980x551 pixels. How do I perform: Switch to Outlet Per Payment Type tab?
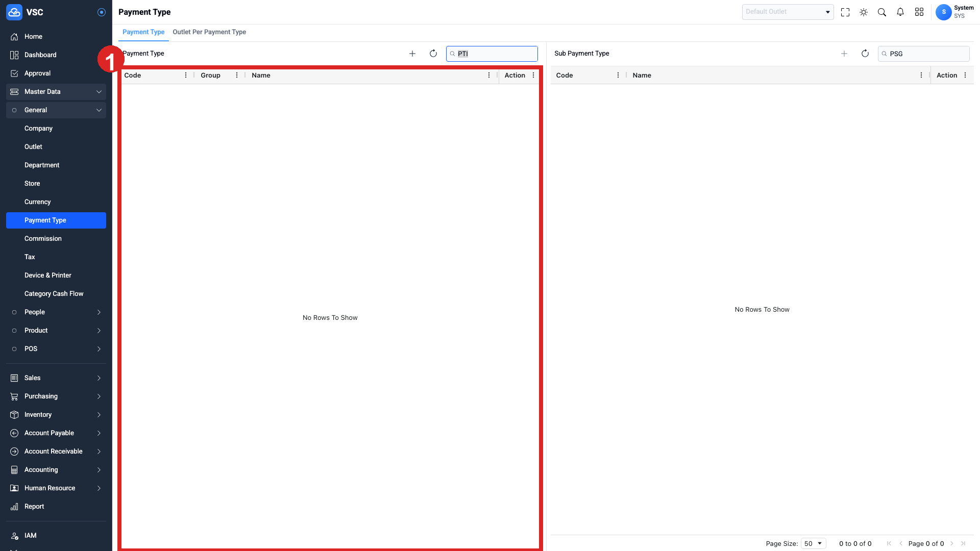tap(209, 32)
